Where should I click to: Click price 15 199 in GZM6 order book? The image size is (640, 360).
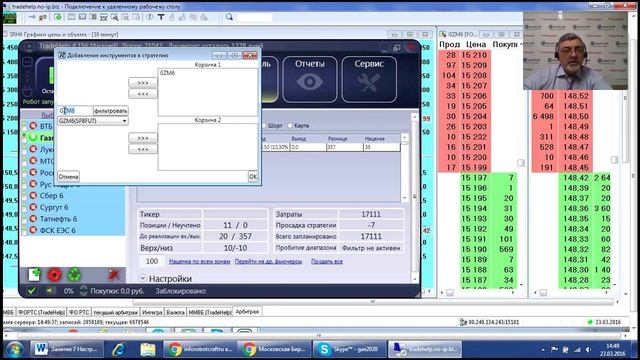[474, 167]
